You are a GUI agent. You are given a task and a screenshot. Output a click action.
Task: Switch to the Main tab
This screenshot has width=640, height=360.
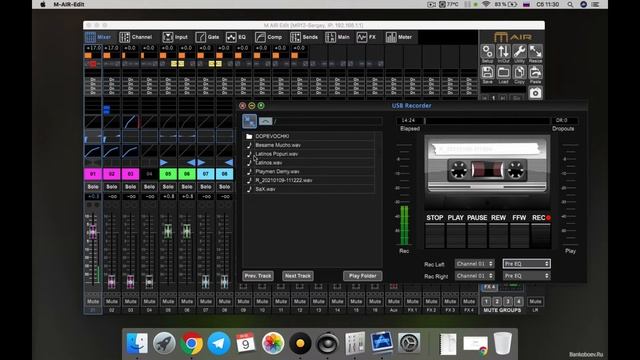pyautogui.click(x=338, y=37)
